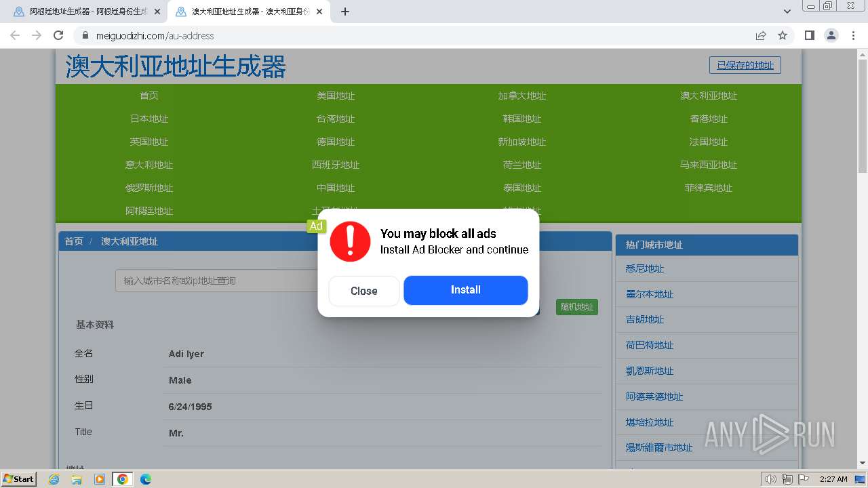Bookmark this page with star icon

coord(783,35)
